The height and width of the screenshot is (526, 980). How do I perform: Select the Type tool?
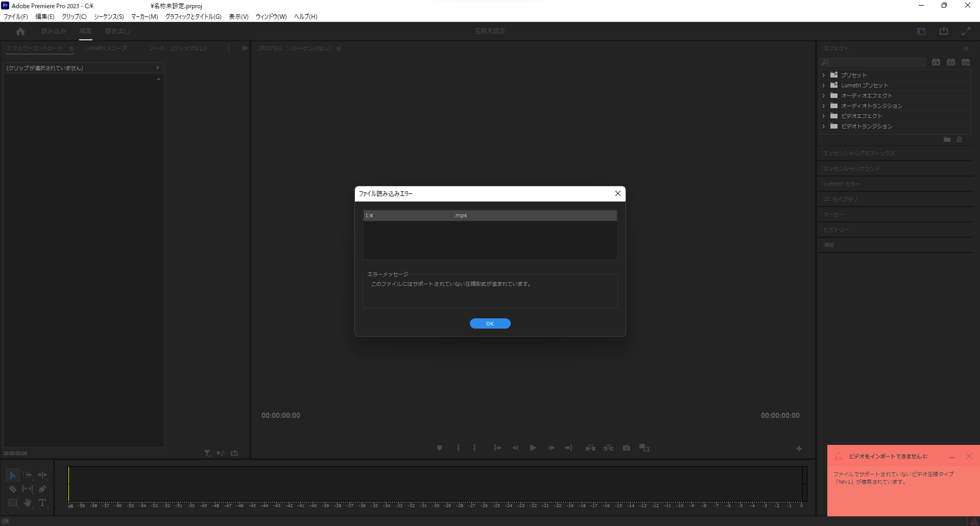tap(42, 503)
